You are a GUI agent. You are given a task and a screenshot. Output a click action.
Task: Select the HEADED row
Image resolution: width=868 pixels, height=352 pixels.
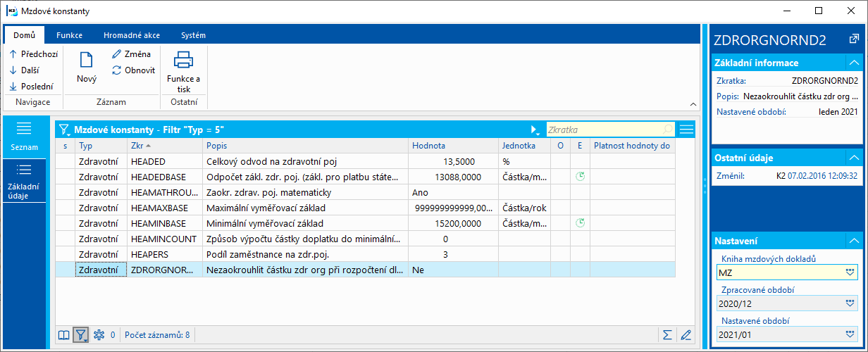(365, 161)
